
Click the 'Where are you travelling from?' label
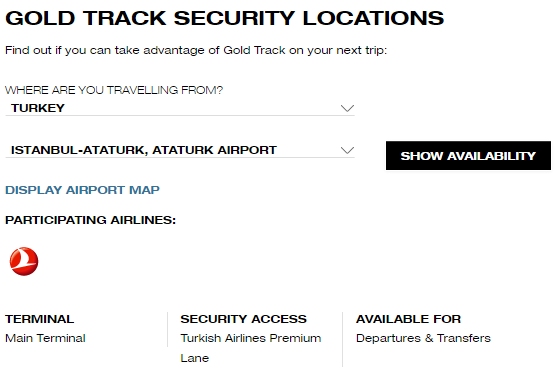click(114, 90)
